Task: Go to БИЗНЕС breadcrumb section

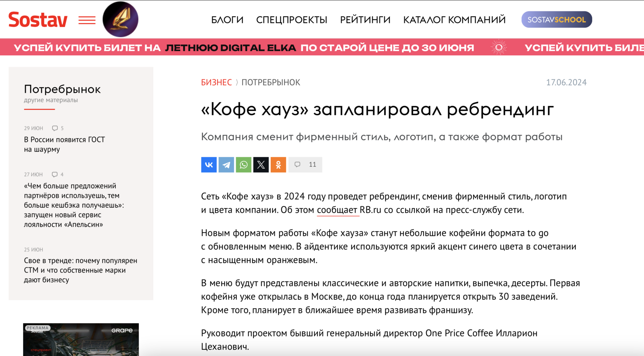Action: click(x=217, y=82)
